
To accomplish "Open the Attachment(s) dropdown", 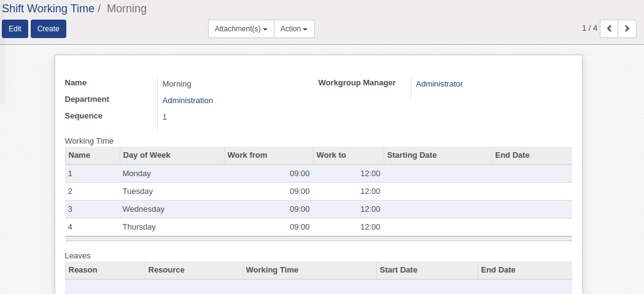I will tap(241, 29).
